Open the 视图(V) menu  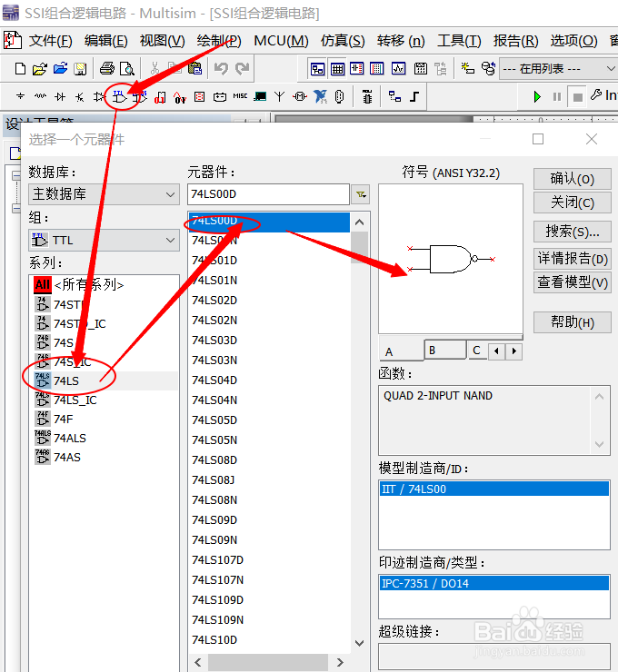pyautogui.click(x=162, y=41)
